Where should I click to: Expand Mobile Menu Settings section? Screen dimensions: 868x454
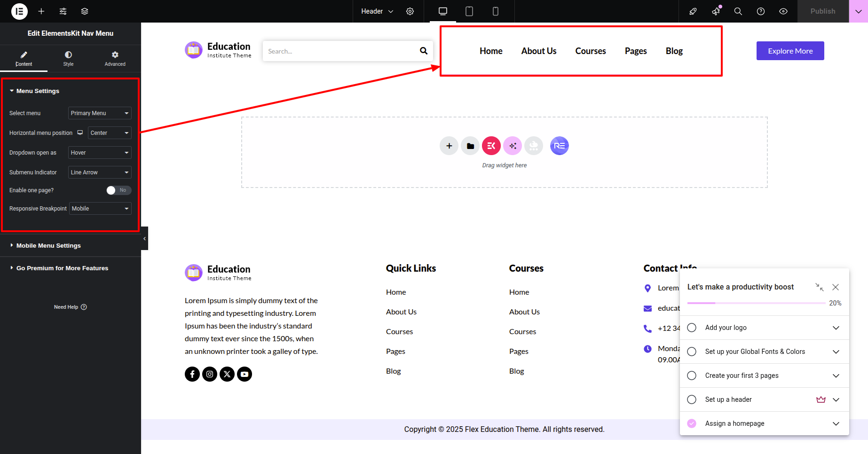tap(71, 246)
